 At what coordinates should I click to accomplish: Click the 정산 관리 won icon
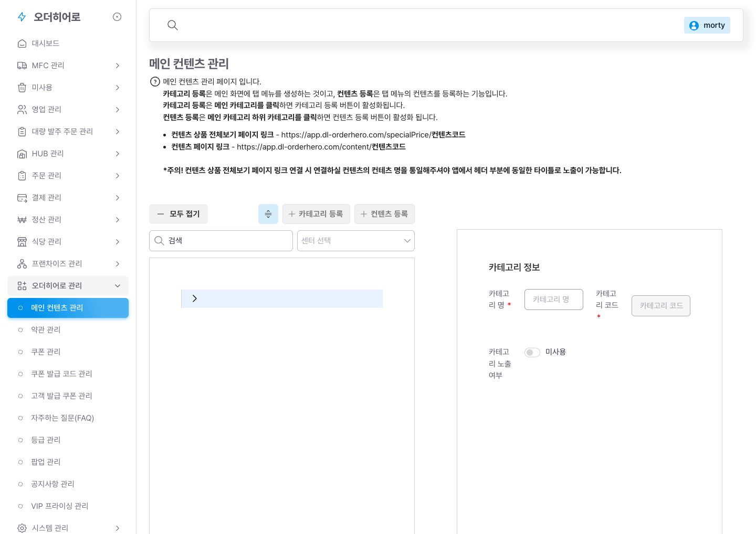coord(22,220)
